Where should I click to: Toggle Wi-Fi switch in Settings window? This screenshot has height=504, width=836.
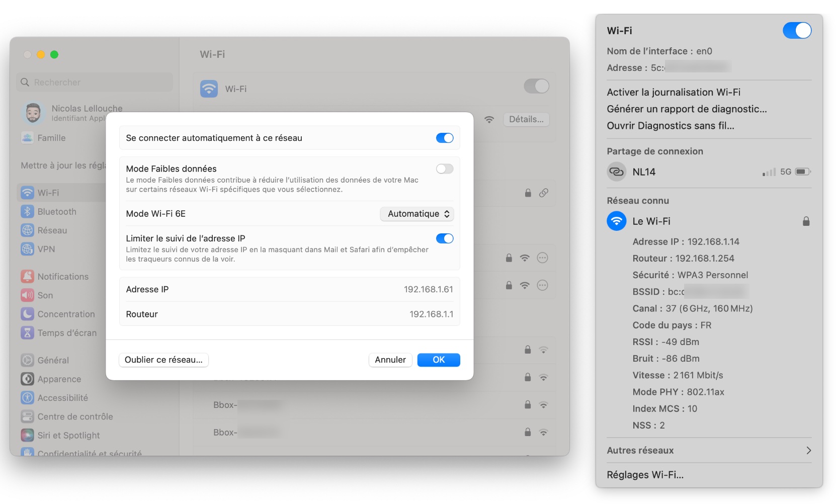[536, 86]
